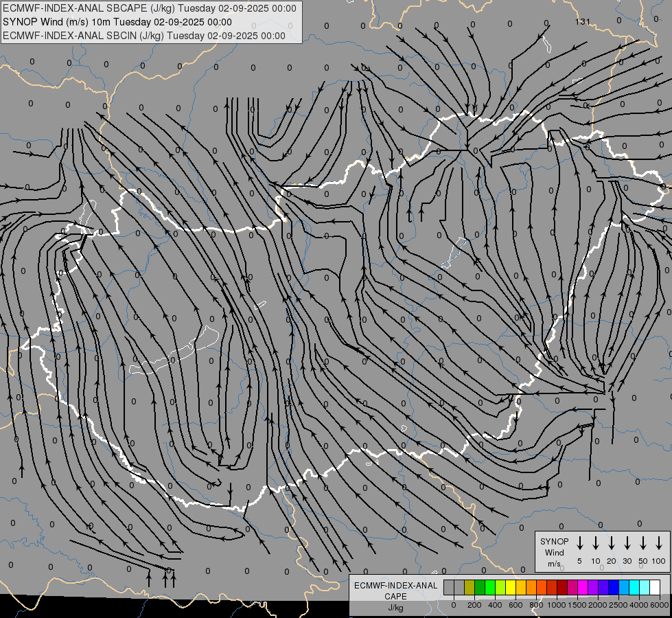Select the bright green CAPE legend swatch

490,587
